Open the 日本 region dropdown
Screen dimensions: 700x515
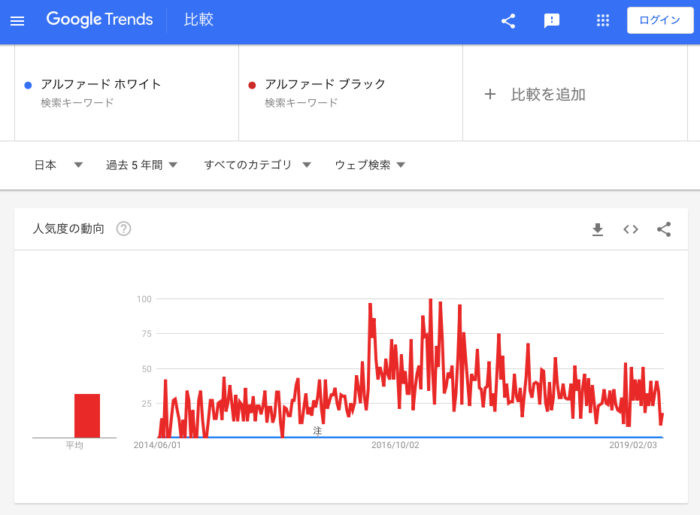click(x=58, y=165)
